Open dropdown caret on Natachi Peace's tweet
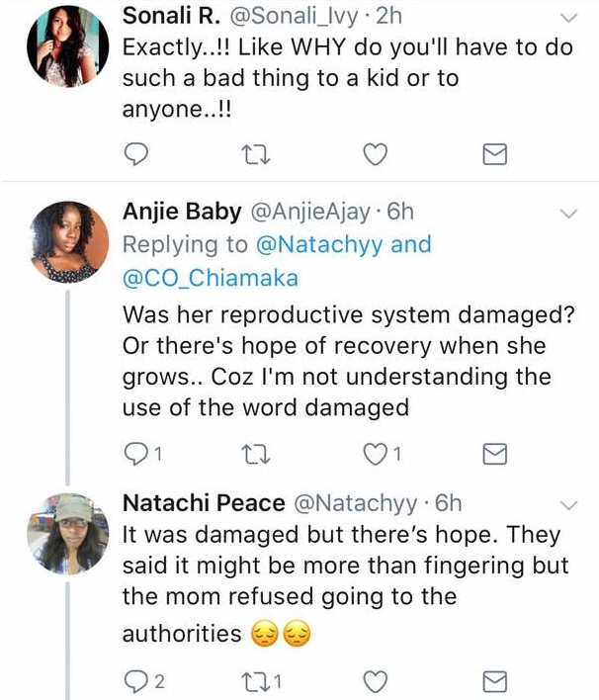The image size is (599, 700). click(x=568, y=504)
